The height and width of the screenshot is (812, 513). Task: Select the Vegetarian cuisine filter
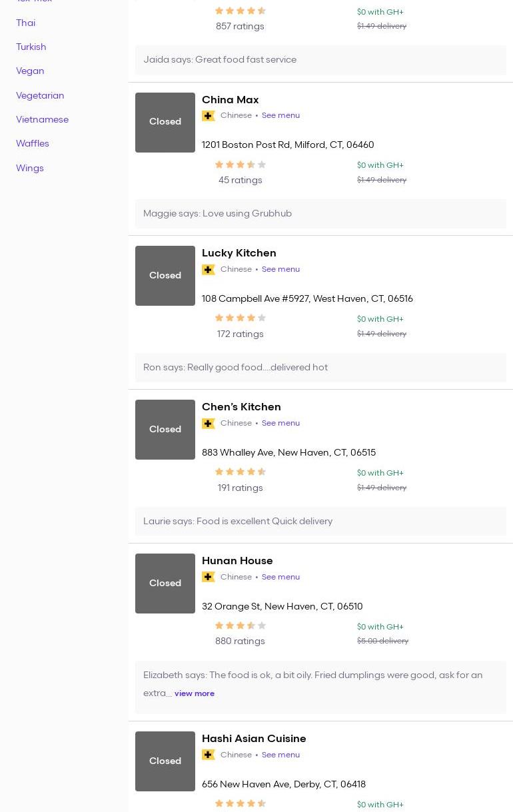coord(40,95)
